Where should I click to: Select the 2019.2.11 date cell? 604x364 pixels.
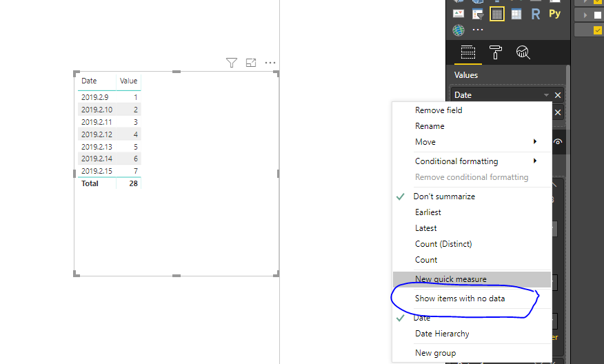pos(97,122)
